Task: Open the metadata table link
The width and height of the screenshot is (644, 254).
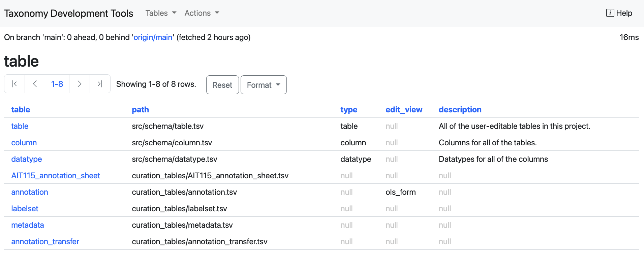Action: tap(28, 225)
